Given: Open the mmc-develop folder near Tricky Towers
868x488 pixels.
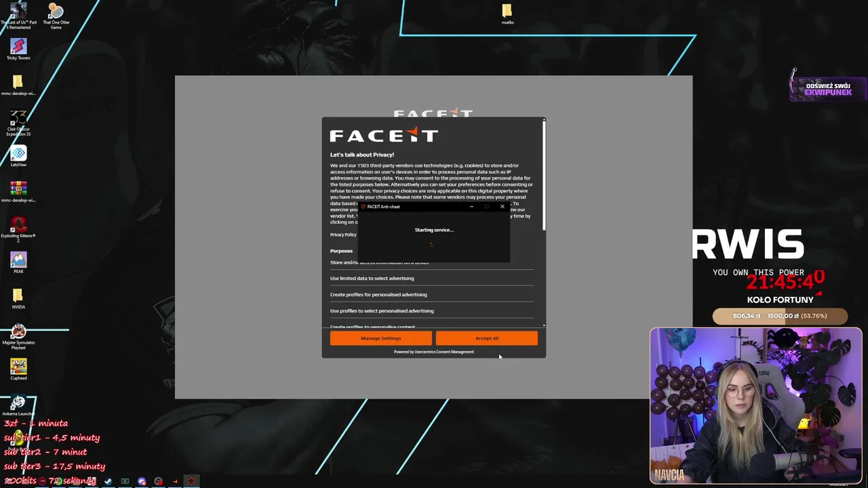Looking at the screenshot, I should pos(18,85).
